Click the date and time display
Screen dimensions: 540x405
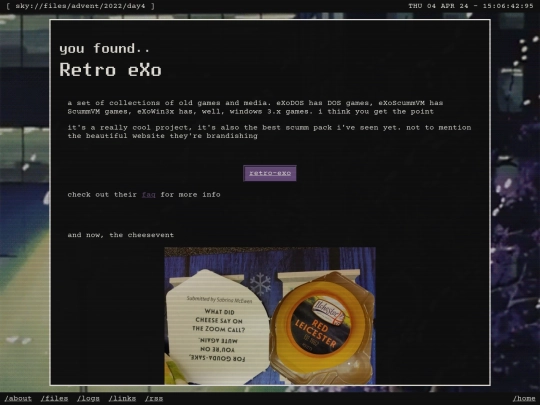click(471, 6)
